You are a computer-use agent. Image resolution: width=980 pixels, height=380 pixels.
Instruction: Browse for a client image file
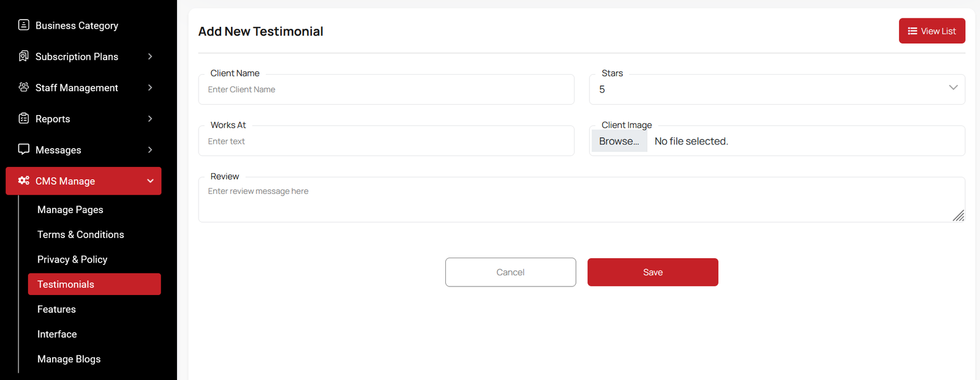[619, 141]
